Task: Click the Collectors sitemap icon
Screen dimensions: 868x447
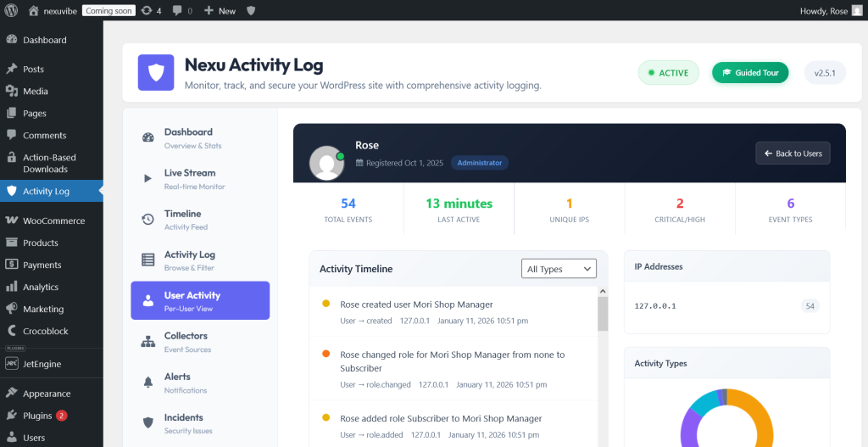Action: tap(147, 342)
